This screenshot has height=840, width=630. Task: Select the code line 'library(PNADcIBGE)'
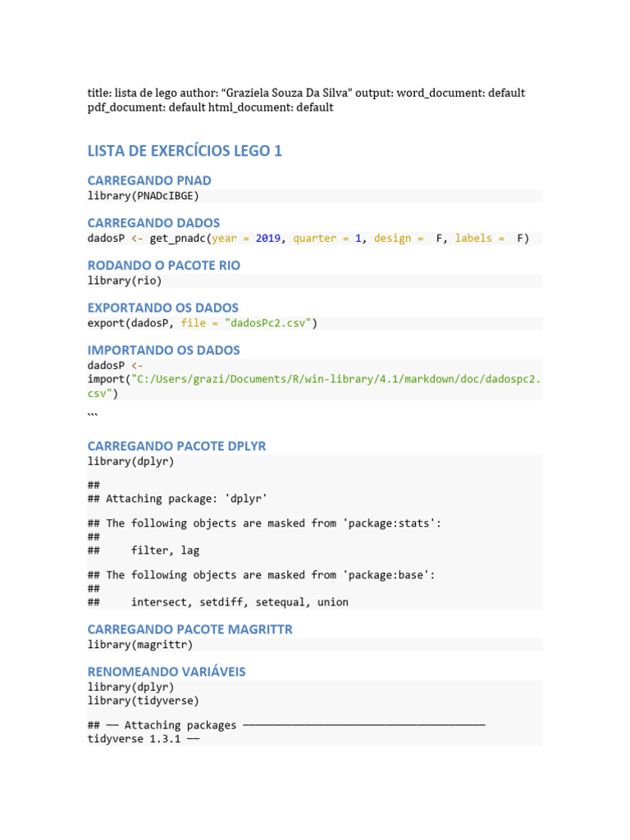click(143, 196)
